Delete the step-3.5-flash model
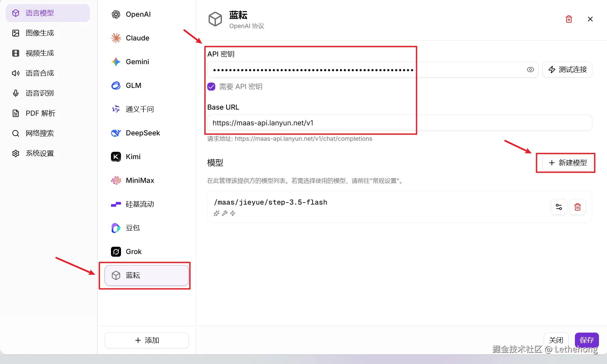 point(578,207)
